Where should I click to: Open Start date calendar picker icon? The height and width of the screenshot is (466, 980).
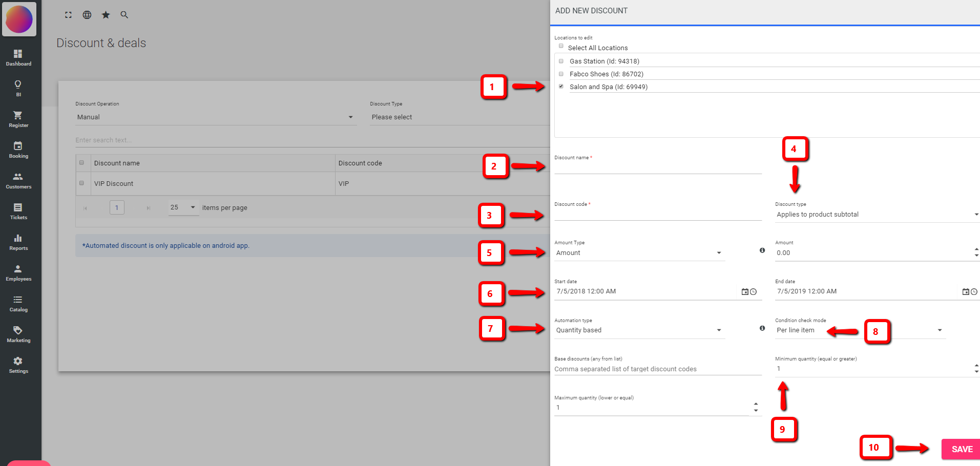coord(745,291)
